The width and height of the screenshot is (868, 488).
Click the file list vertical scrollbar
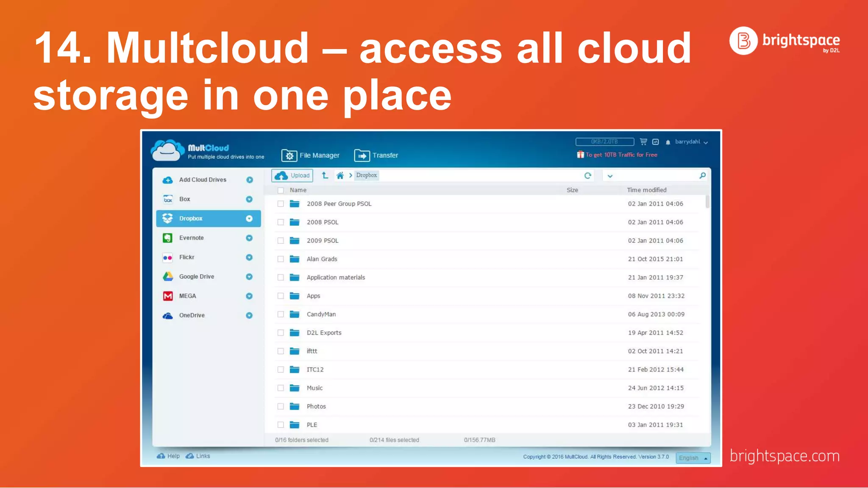click(x=707, y=202)
